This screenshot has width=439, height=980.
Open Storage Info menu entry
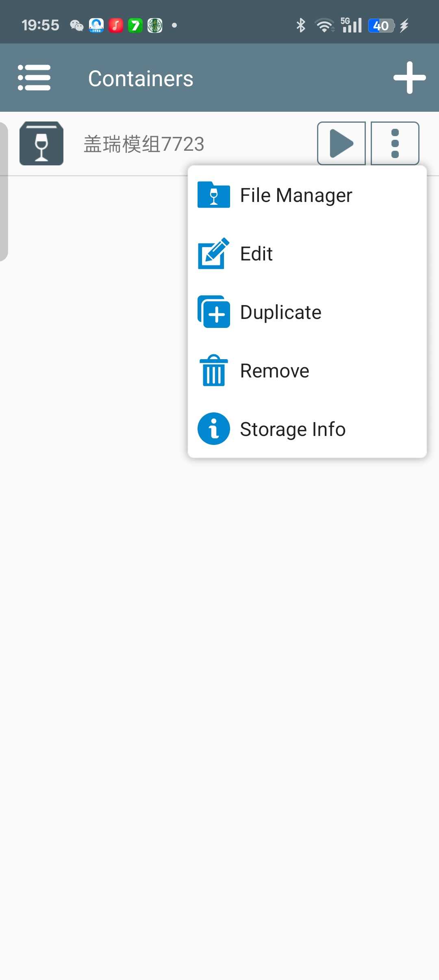click(x=293, y=429)
